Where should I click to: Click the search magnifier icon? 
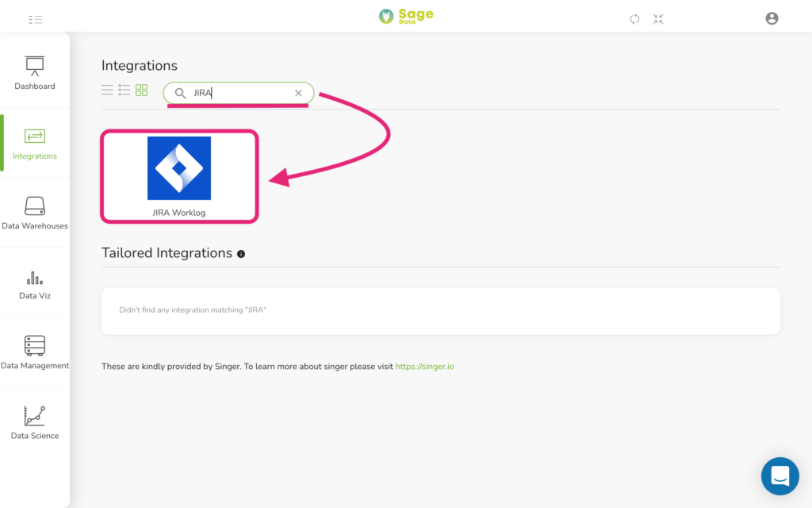pos(180,94)
